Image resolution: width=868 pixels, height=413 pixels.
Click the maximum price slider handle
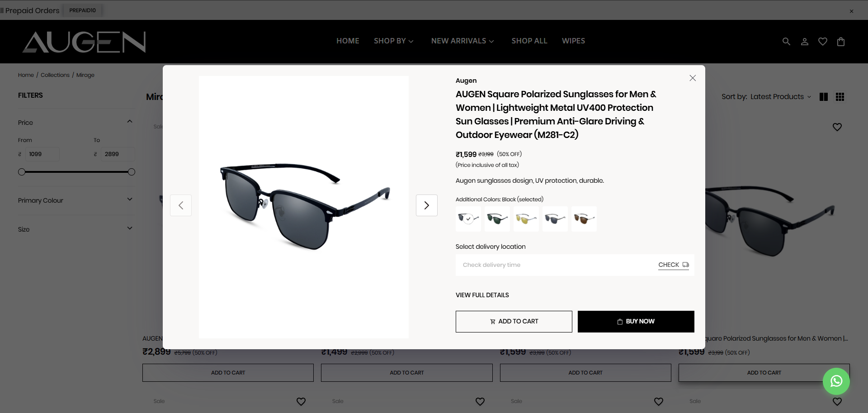pos(132,172)
